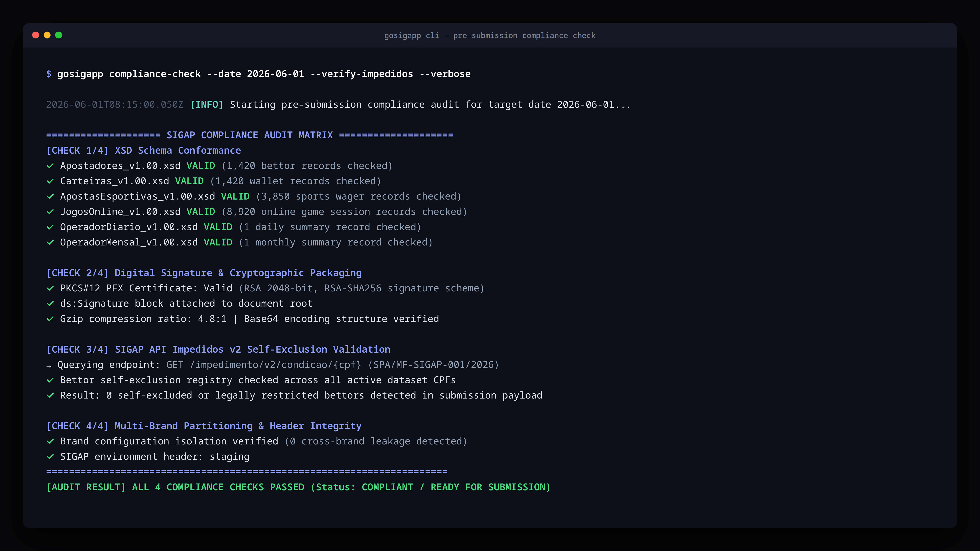
Task: Click checkmark beside ApostasEsportivas_v1.00.xsd
Action: pos(50,196)
